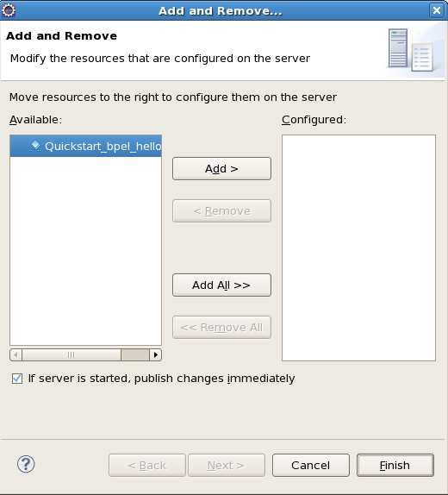
Task: Click the Next > button
Action: pos(227,466)
